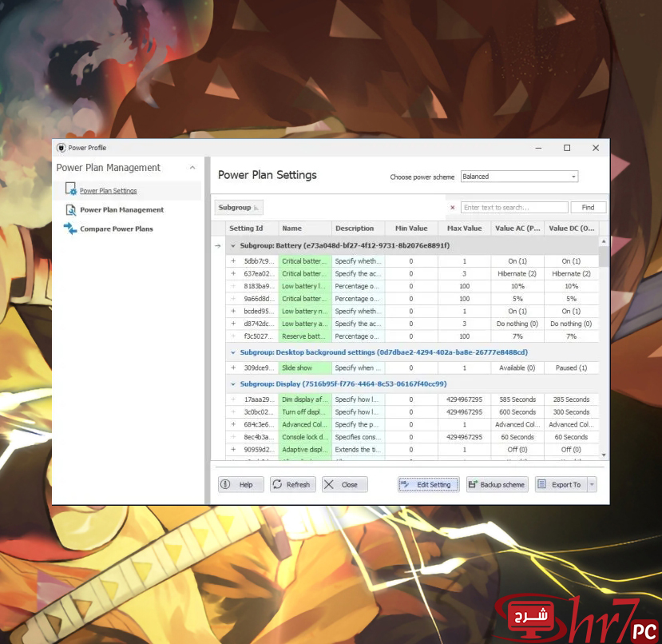Screen dimensions: 662x644
Task: Click the 285 Seconds value cell
Action: click(571, 400)
